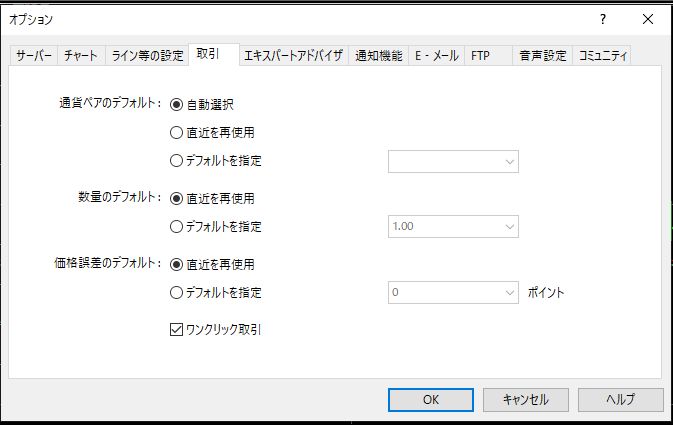
Task: Click the ヘルプ button
Action: [x=620, y=399]
